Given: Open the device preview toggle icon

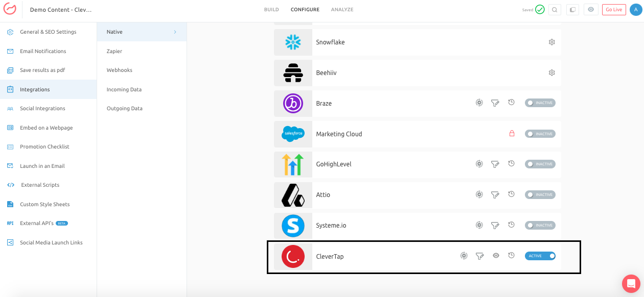Looking at the screenshot, I should click(572, 10).
